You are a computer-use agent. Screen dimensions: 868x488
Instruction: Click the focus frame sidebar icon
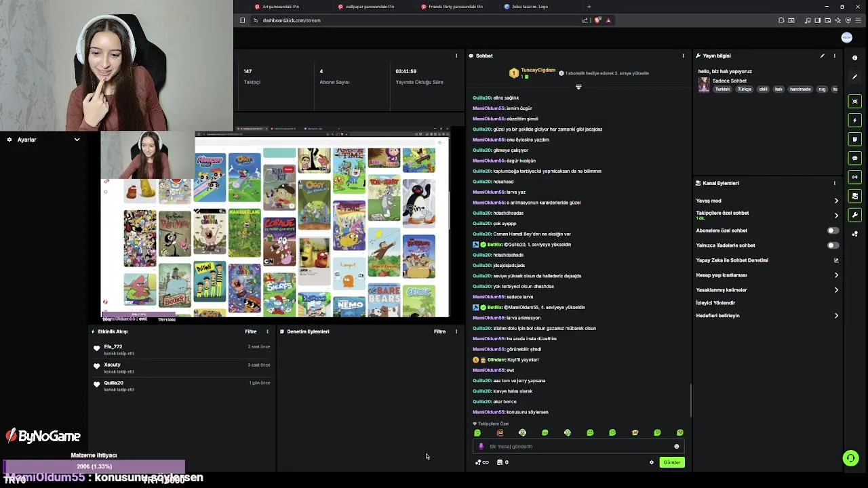[x=854, y=101]
